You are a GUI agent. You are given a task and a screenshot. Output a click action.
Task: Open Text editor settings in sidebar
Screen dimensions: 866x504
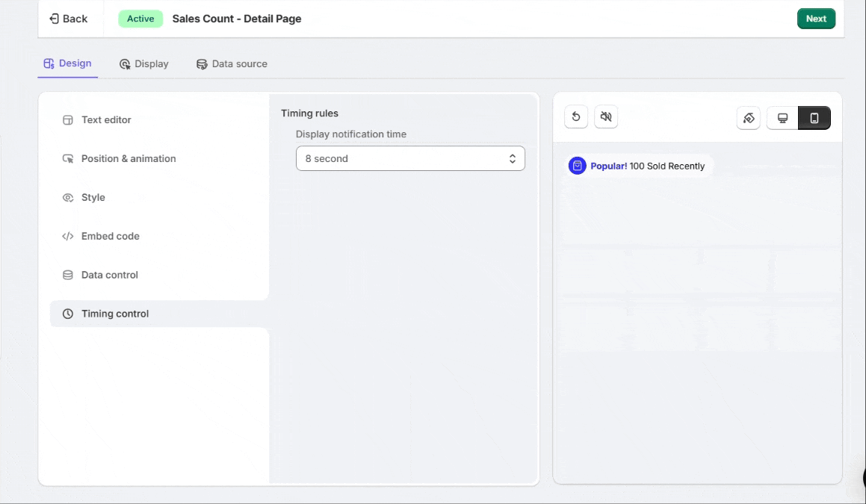coord(106,119)
